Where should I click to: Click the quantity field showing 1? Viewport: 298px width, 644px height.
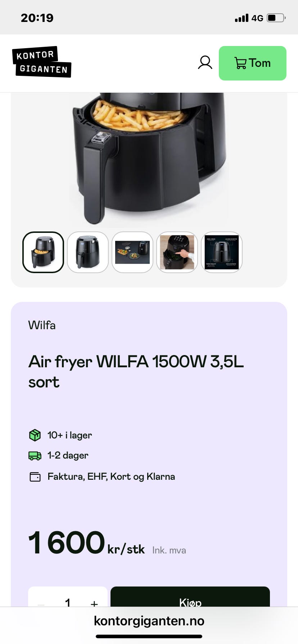[x=68, y=602]
